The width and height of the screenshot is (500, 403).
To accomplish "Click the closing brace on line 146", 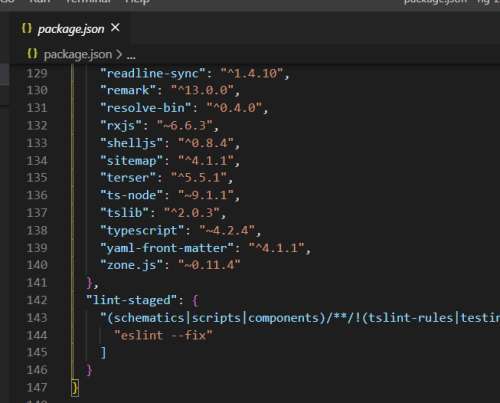I will tap(89, 370).
